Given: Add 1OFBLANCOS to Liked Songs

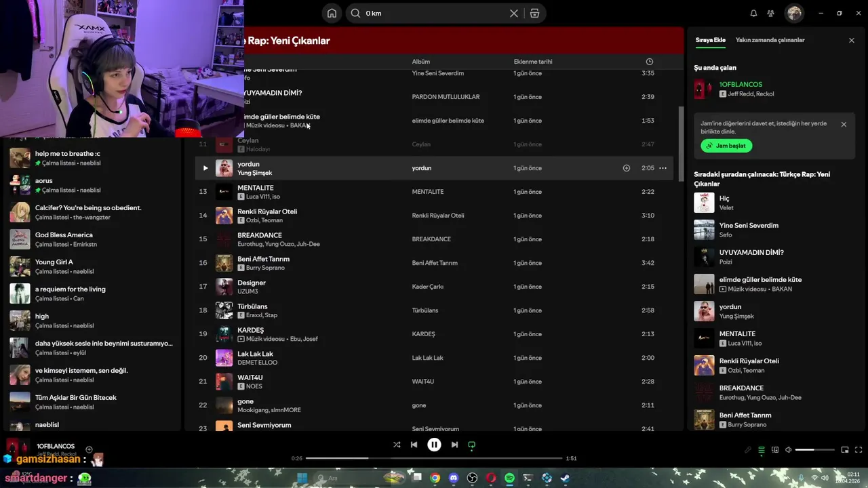Looking at the screenshot, I should pyautogui.click(x=89, y=449).
